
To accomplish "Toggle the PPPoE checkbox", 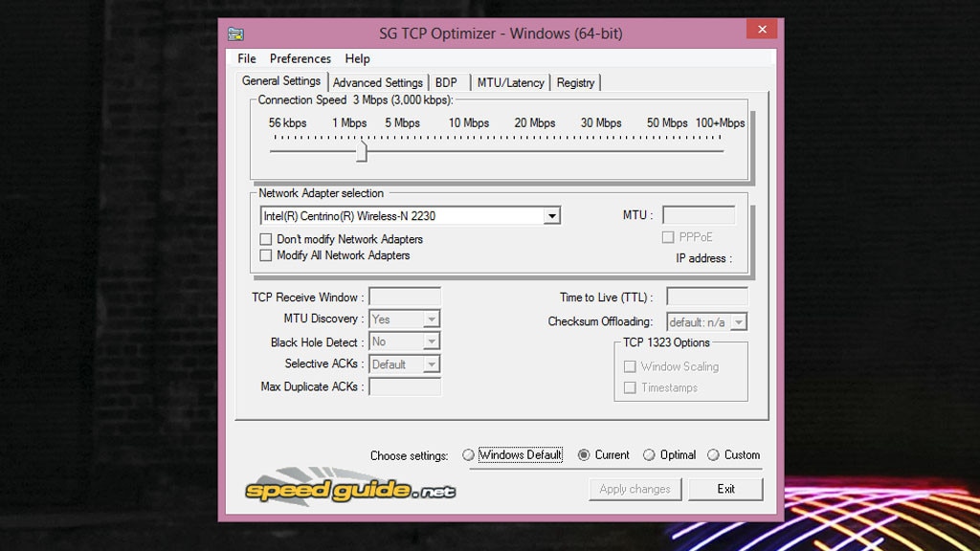I will tap(666, 236).
